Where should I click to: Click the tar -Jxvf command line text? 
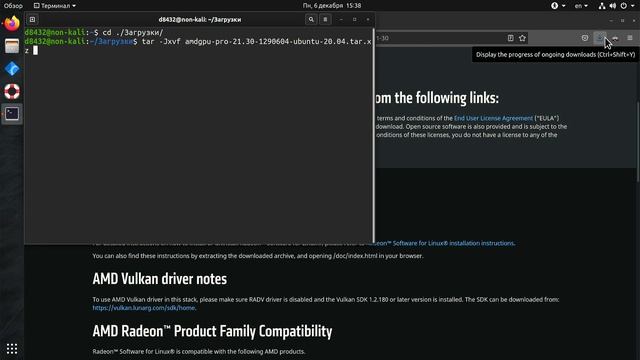256,41
